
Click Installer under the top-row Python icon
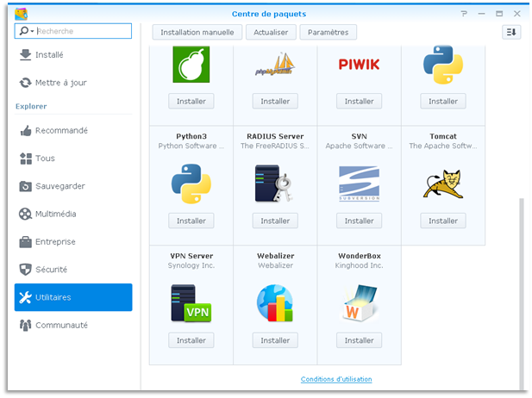[x=443, y=101]
